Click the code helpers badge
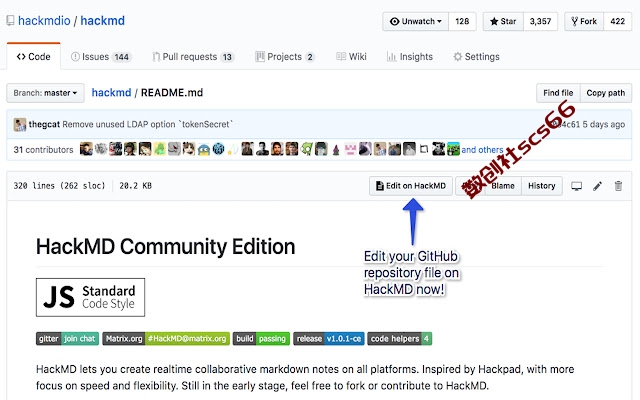640x400 pixels. click(400, 338)
